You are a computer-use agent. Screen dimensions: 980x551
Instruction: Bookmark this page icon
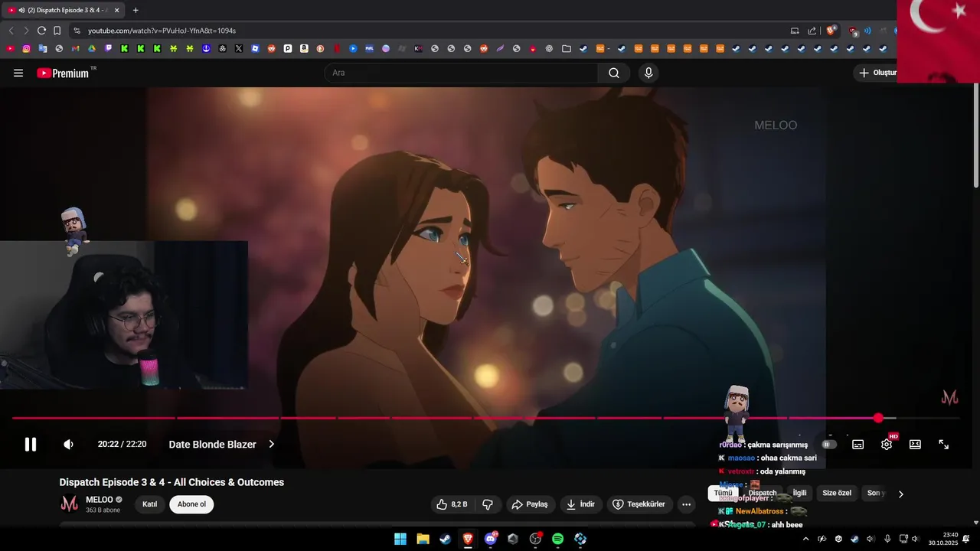tap(57, 31)
